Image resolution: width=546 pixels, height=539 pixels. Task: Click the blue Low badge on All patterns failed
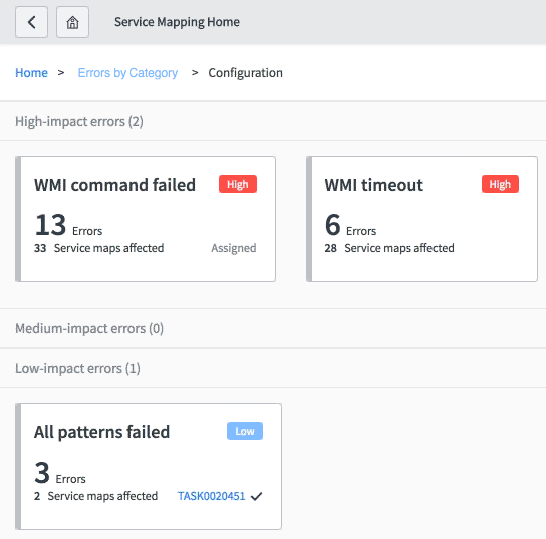pos(245,431)
